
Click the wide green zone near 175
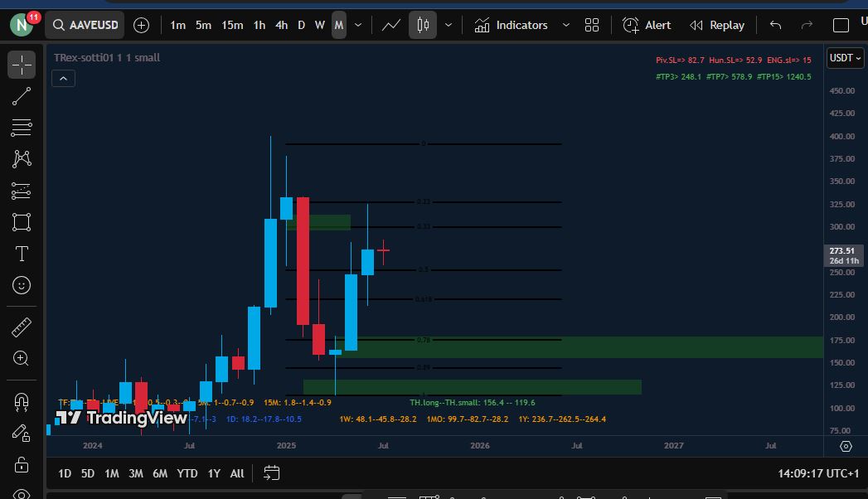[580, 346]
